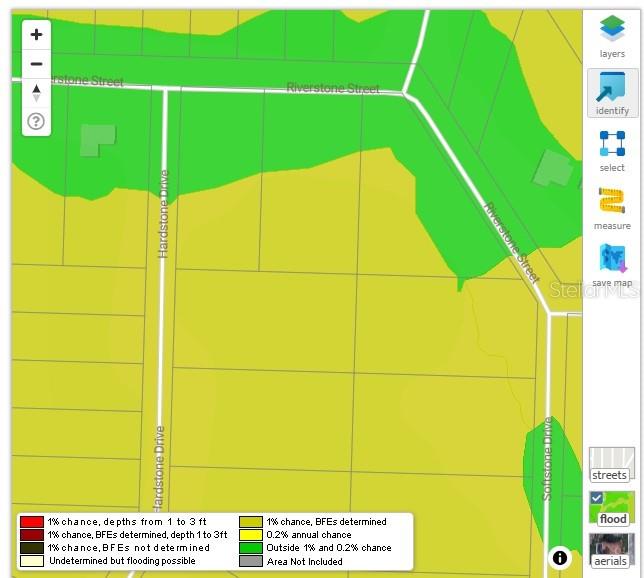Viewport: 644px width, 578px height.
Task: Open the layers panel
Action: (612, 36)
